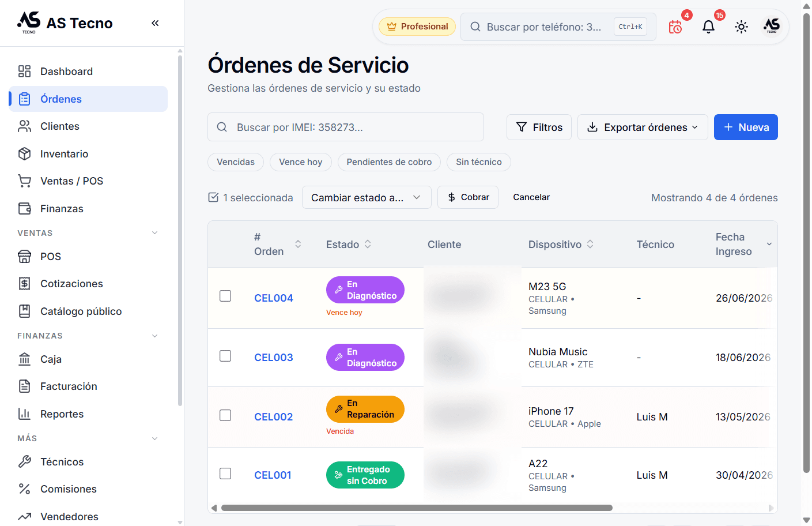Collapse the sidebar with double chevron icon
The image size is (812, 526).
155,23
